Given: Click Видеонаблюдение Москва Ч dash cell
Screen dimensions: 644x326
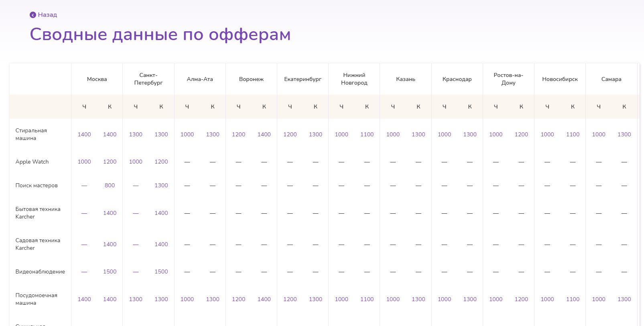Looking at the screenshot, I should pos(84,272).
